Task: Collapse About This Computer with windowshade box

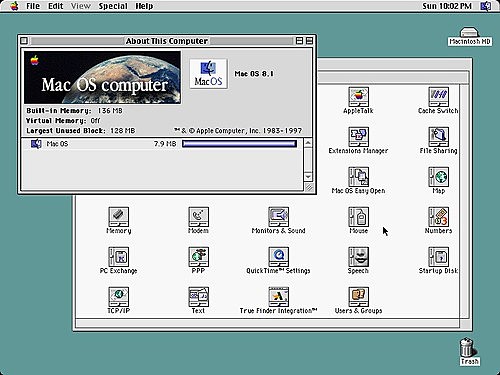Action: (x=309, y=41)
